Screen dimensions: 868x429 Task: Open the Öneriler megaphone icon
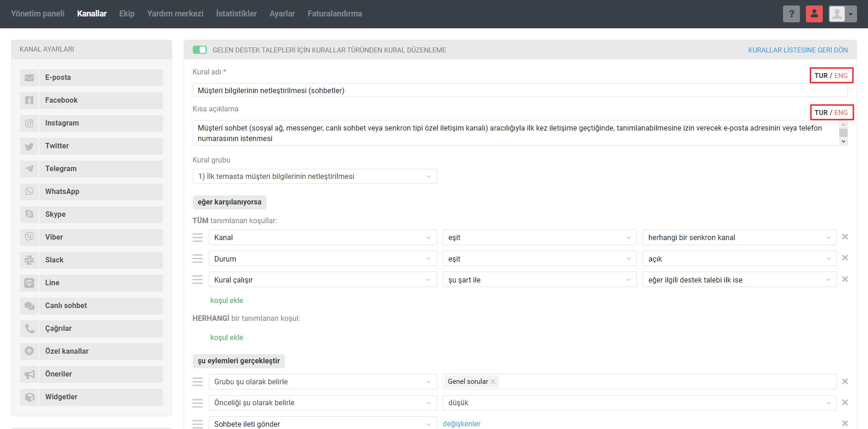pos(29,374)
